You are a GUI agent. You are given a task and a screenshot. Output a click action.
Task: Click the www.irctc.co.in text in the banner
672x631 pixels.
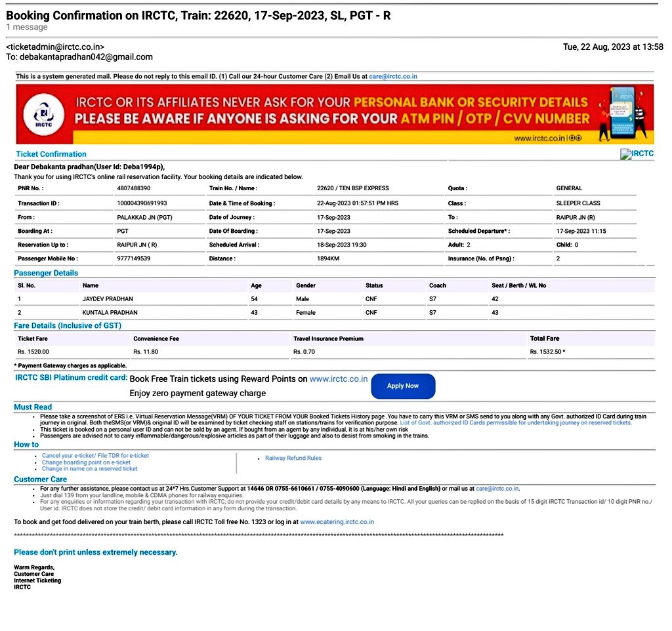(x=539, y=138)
